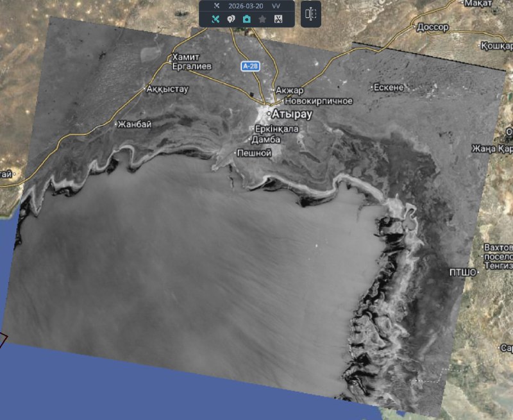Image resolution: width=513 pixels, height=420 pixels.
Task: Open the split compare view tool
Action: pos(311,14)
